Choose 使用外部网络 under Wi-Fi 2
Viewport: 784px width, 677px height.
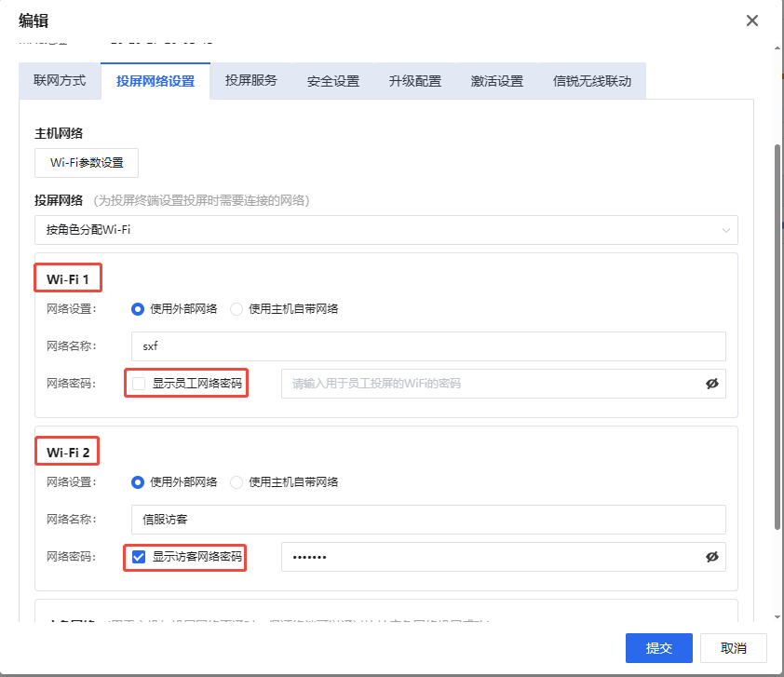point(139,482)
